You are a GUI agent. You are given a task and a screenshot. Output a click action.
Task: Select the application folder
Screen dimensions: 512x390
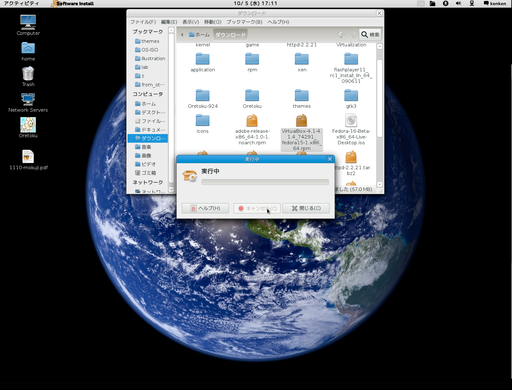(203, 63)
